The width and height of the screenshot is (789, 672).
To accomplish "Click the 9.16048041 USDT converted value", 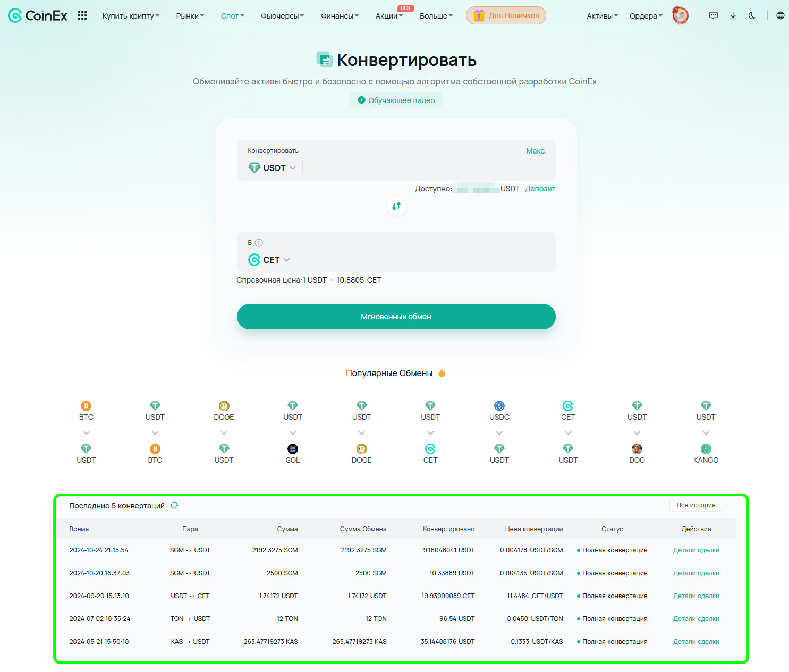I will (x=449, y=550).
